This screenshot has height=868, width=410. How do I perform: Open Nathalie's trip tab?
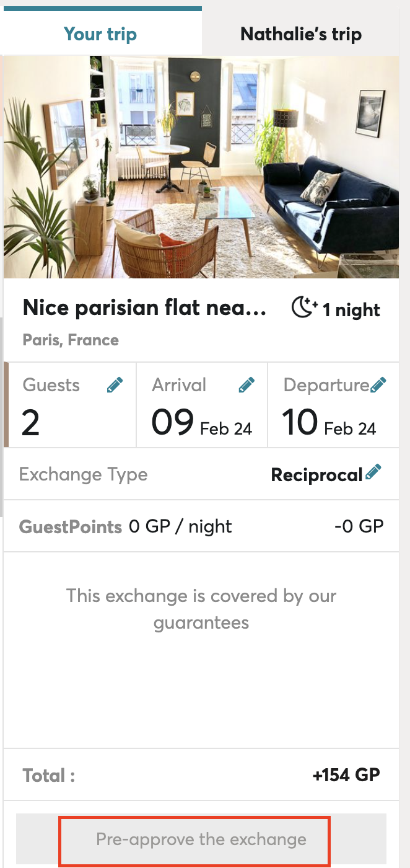(301, 33)
